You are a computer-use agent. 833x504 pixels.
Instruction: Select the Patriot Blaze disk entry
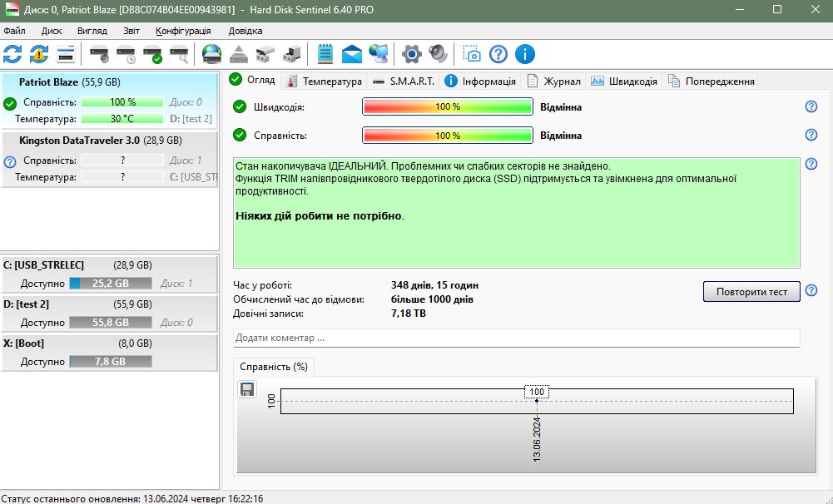(110, 101)
